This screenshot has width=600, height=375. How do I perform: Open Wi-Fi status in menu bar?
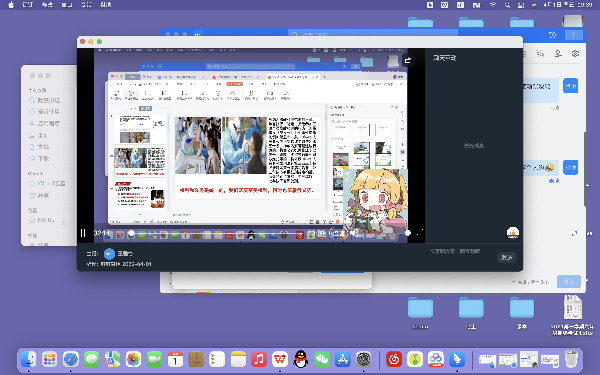(493, 5)
